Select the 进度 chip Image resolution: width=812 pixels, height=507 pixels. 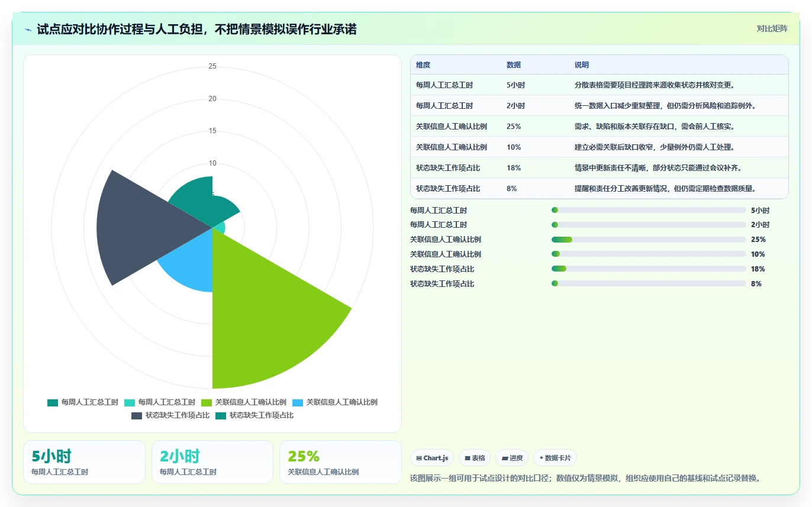tap(512, 458)
